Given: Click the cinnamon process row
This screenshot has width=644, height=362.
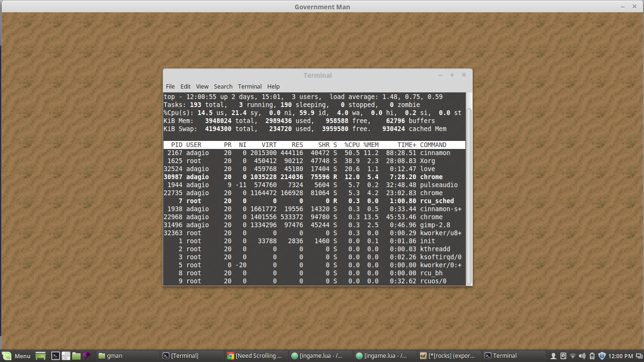Looking at the screenshot, I should [x=314, y=153].
